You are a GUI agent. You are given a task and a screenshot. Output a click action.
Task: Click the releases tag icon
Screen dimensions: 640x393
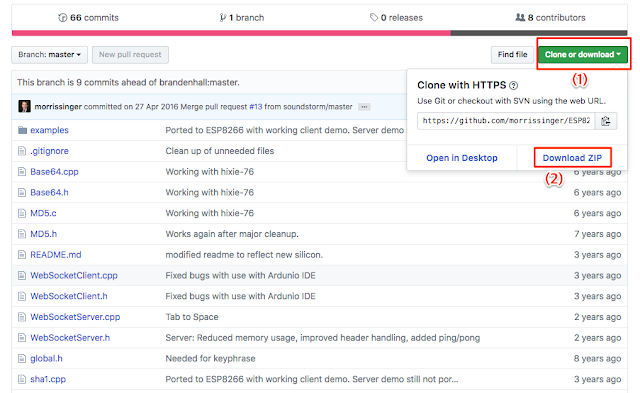point(374,18)
